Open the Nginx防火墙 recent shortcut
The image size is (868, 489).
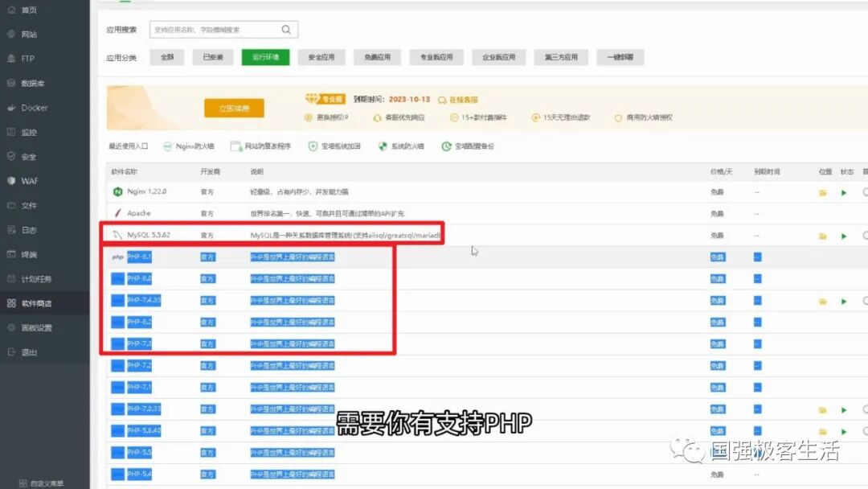189,146
